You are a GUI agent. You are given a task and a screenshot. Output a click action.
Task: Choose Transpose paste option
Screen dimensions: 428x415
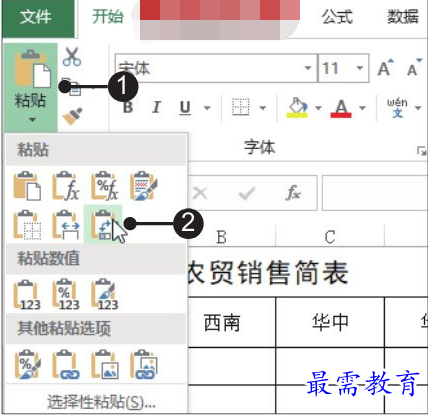pos(103,224)
